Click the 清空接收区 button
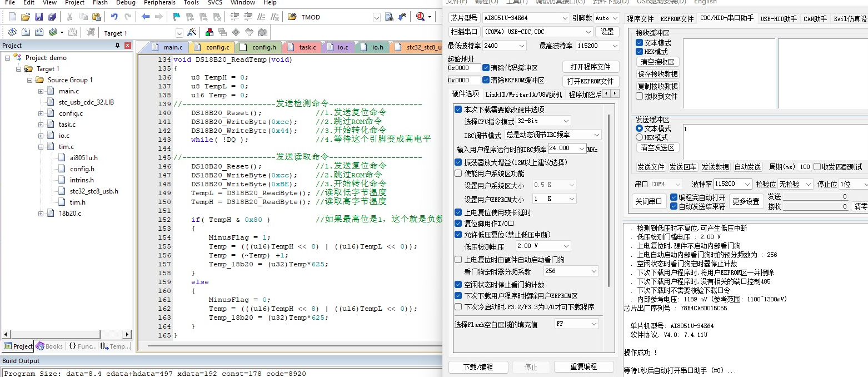 (657, 62)
